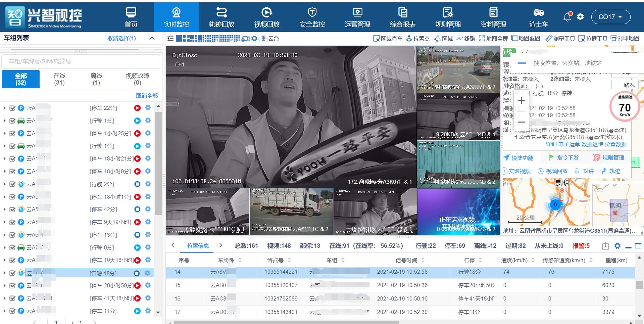This screenshot has width=644, height=324.
Task: Uncheck the vehicle parked 9天19小时 checkbox
Action: (x=12, y=222)
